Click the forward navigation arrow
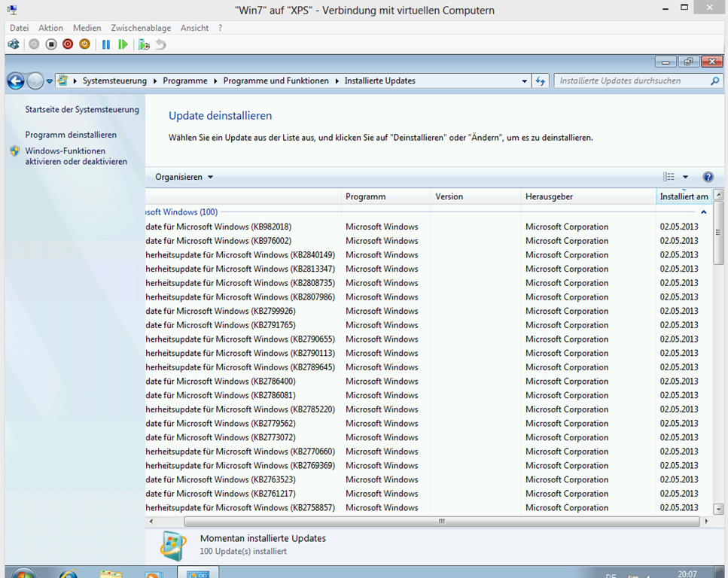The width and height of the screenshot is (728, 578). tap(35, 81)
